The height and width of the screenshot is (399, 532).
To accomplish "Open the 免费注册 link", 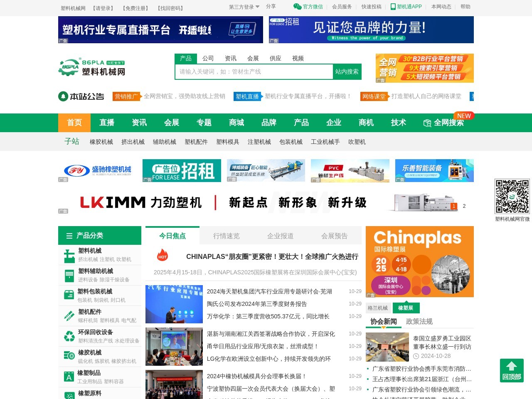I will (135, 8).
